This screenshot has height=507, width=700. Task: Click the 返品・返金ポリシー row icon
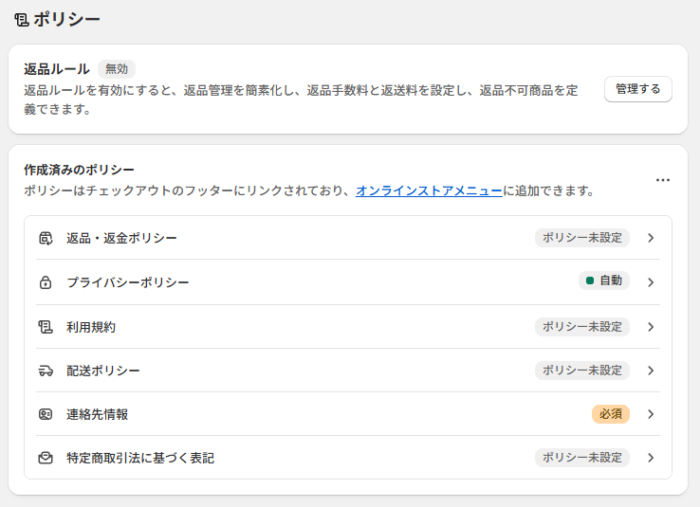[45, 238]
